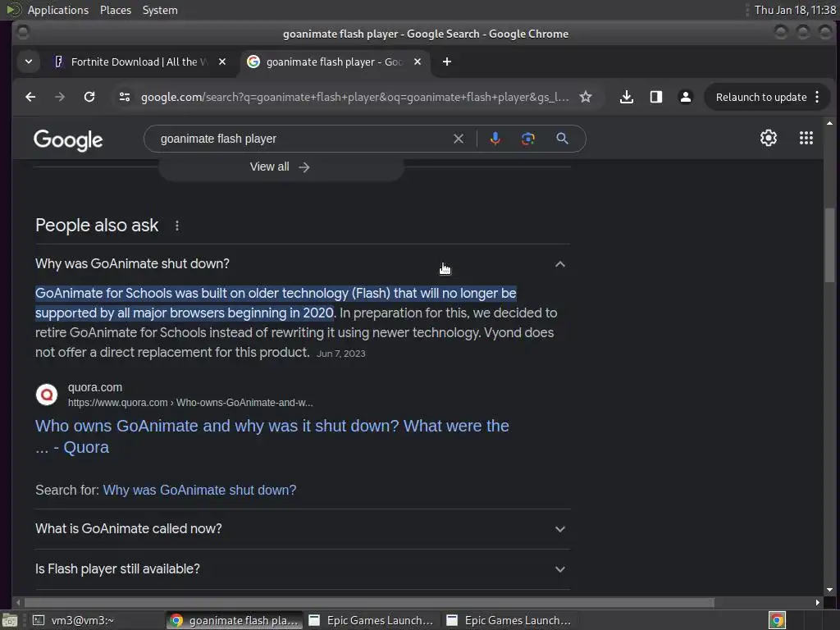Click the vertical scrollbar thumb
The image size is (840, 630).
829,245
